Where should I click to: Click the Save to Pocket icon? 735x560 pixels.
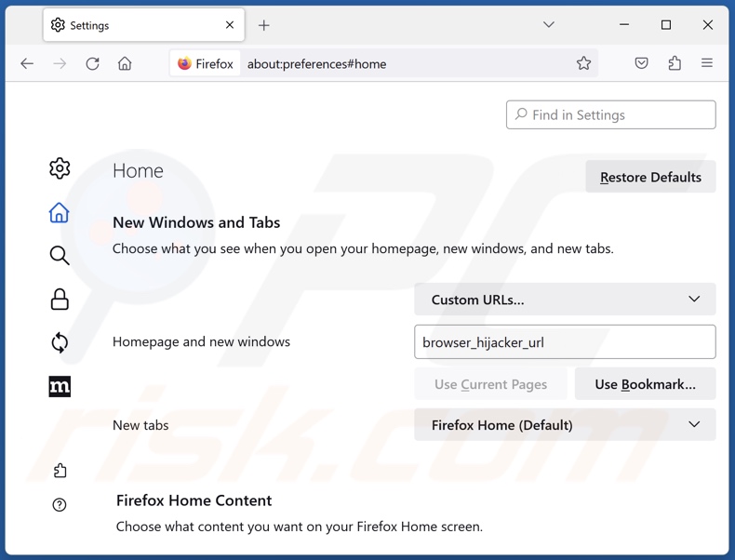[641, 63]
